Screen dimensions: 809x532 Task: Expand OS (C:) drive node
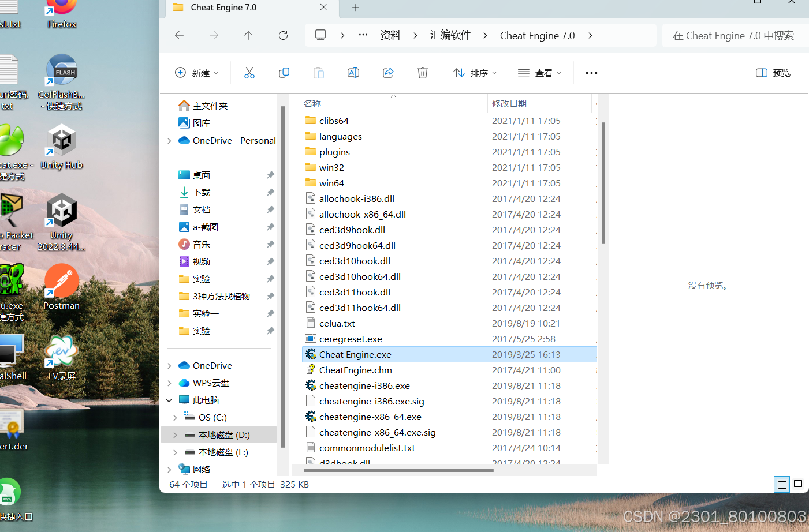(175, 418)
